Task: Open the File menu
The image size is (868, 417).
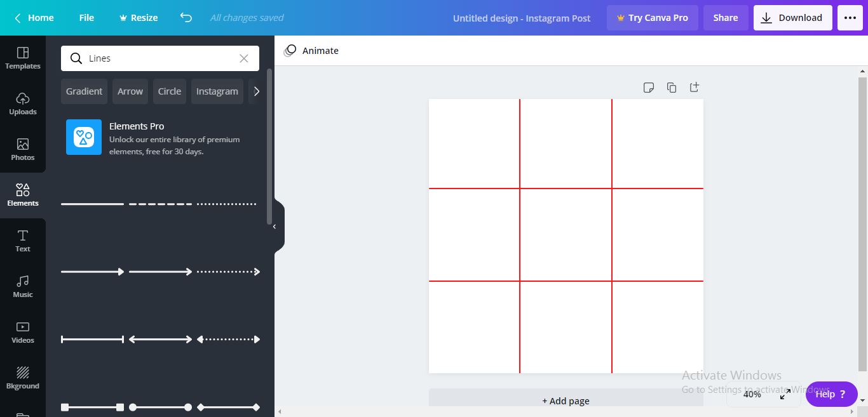Action: (x=86, y=17)
